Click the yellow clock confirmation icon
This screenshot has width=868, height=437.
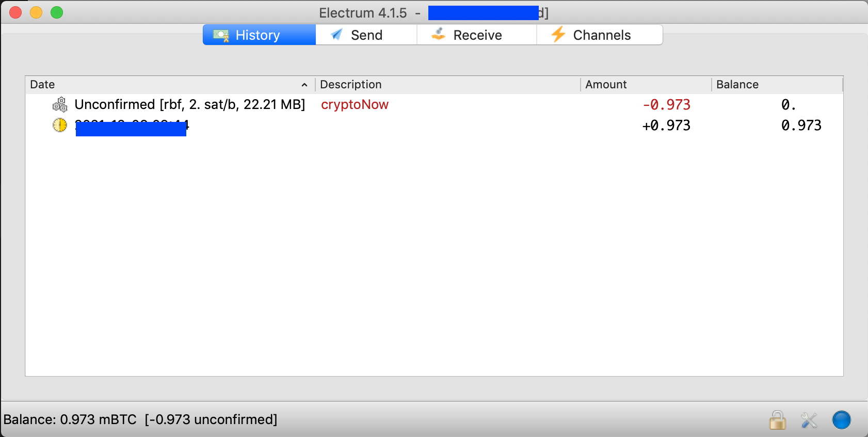pos(60,125)
